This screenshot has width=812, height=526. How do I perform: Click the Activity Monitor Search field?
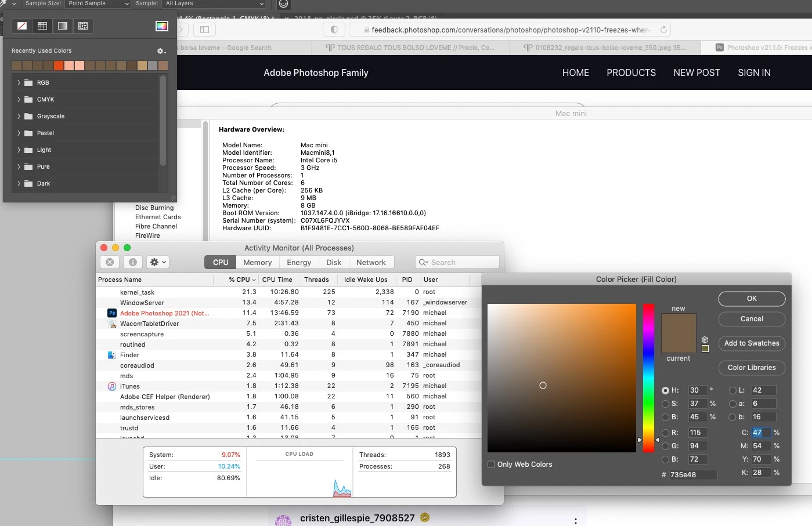click(x=457, y=262)
